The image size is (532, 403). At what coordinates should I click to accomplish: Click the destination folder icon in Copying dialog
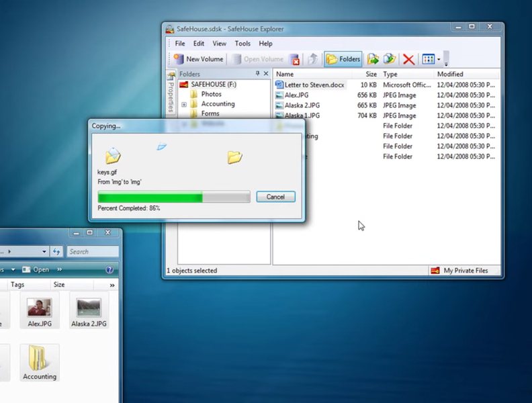click(x=234, y=157)
